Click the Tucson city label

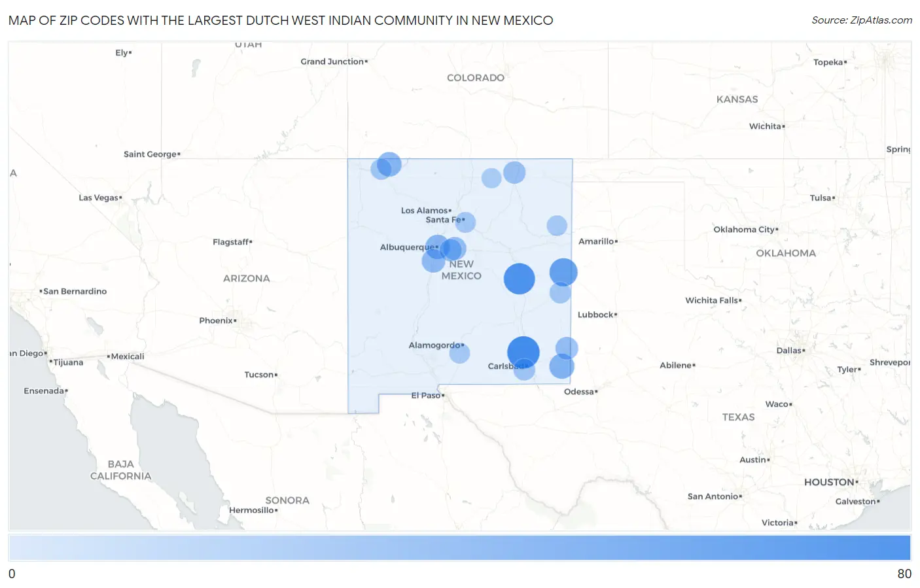[x=260, y=375]
